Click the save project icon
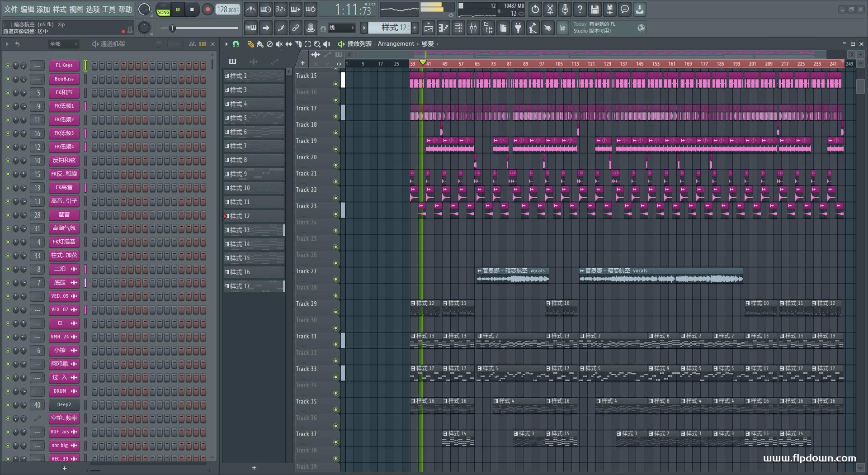The width and height of the screenshot is (868, 475). tap(595, 9)
